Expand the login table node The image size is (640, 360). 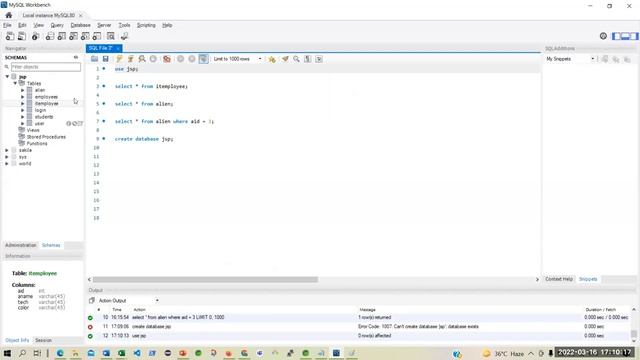(x=22, y=110)
